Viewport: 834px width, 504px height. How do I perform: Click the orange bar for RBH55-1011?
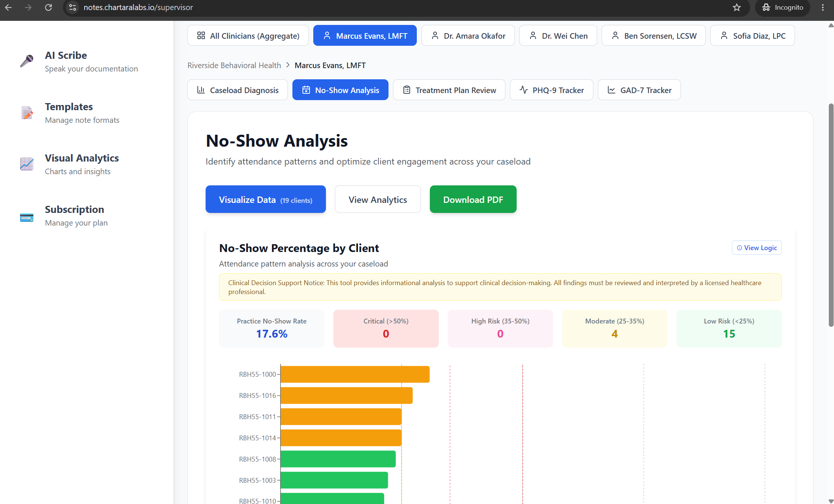tap(341, 417)
